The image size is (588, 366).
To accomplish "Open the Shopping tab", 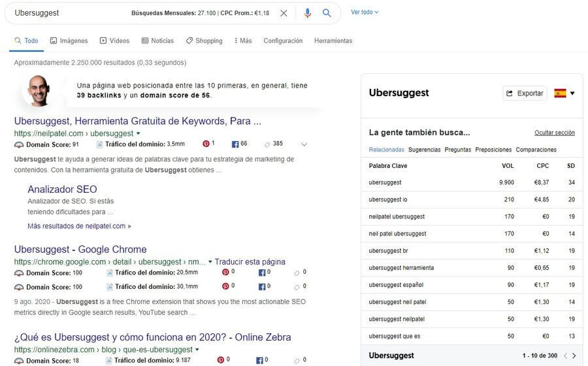I will [204, 41].
